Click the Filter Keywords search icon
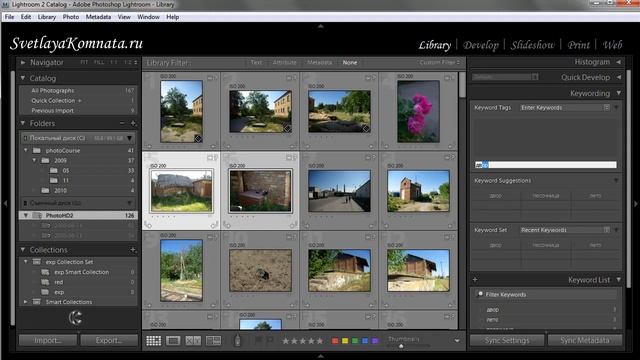 [480, 294]
